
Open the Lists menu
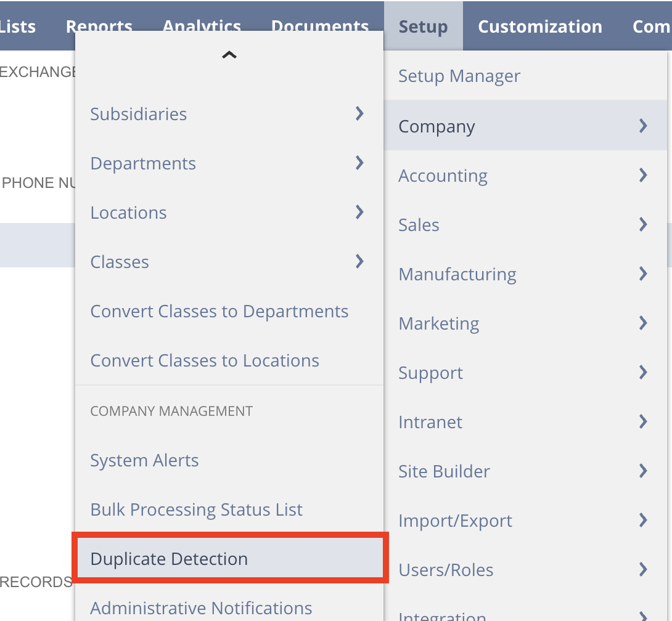pyautogui.click(x=17, y=26)
